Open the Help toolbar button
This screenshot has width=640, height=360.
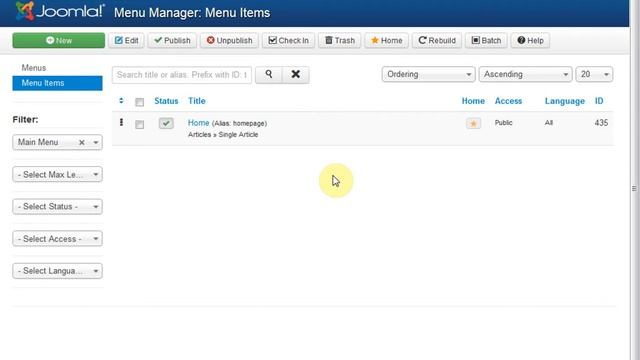(530, 40)
